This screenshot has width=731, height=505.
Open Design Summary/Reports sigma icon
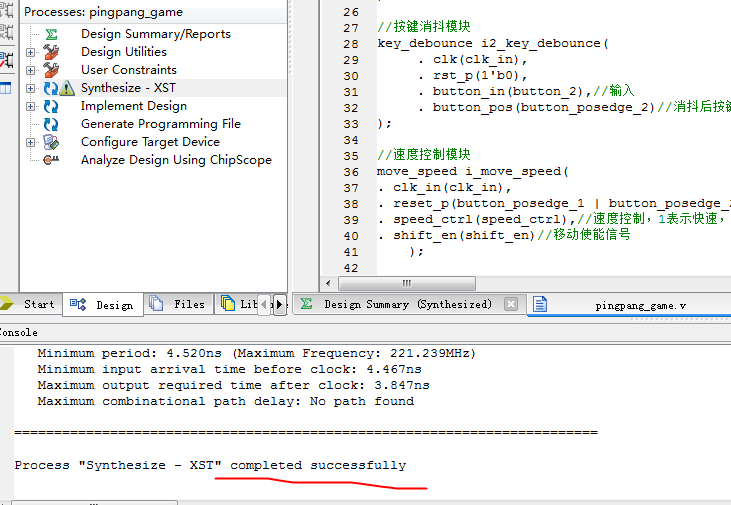51,34
